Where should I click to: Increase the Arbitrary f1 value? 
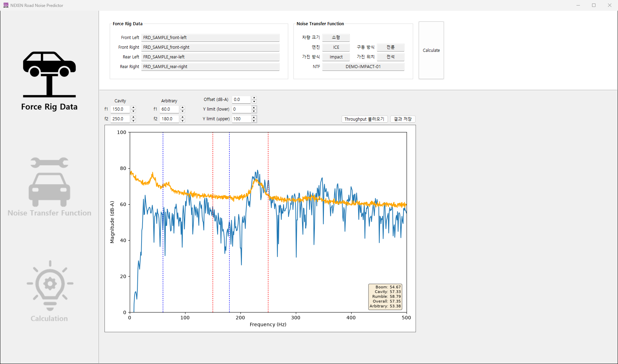[x=183, y=108]
